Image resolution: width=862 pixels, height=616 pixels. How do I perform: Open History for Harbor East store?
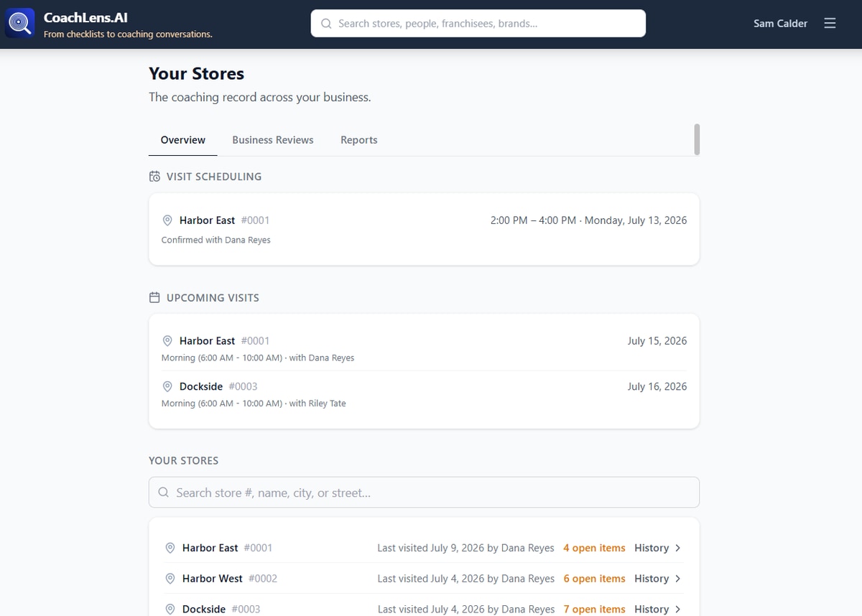coord(652,548)
